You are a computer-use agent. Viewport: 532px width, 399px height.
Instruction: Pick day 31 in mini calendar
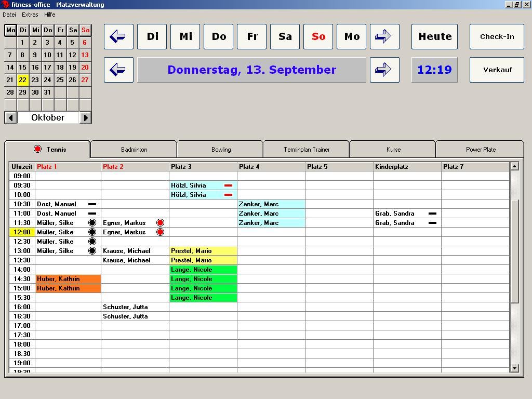(x=47, y=92)
